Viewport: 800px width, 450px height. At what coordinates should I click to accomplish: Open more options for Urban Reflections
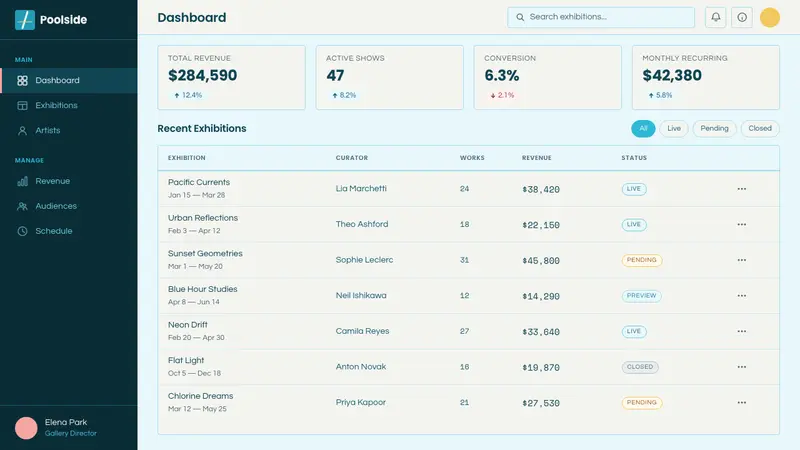742,224
